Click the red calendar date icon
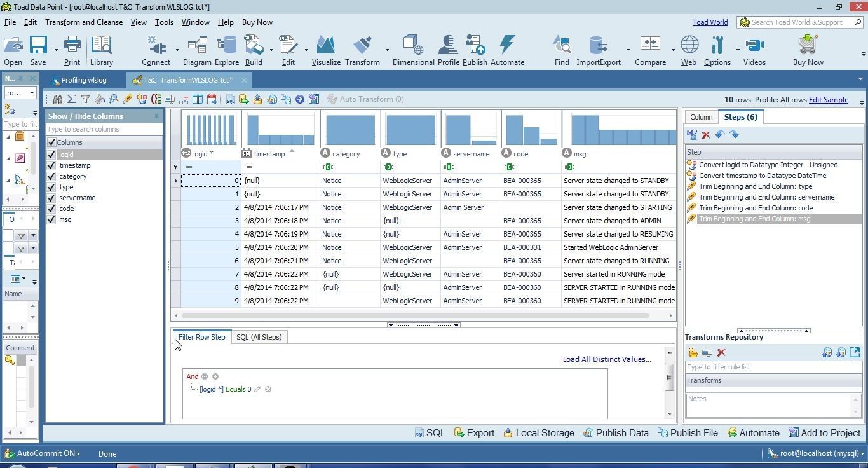Screen dimensions: 868x468 (x=212, y=99)
